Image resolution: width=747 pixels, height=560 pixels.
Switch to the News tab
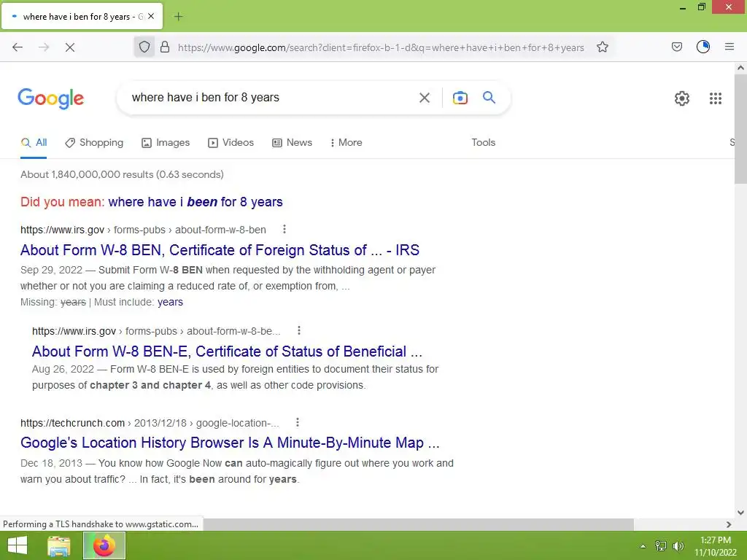point(292,142)
